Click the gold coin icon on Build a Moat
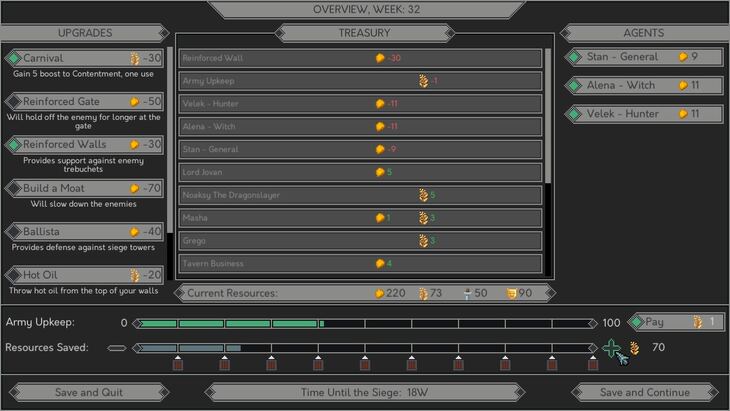Image resolution: width=730 pixels, height=411 pixels. pyautogui.click(x=134, y=188)
